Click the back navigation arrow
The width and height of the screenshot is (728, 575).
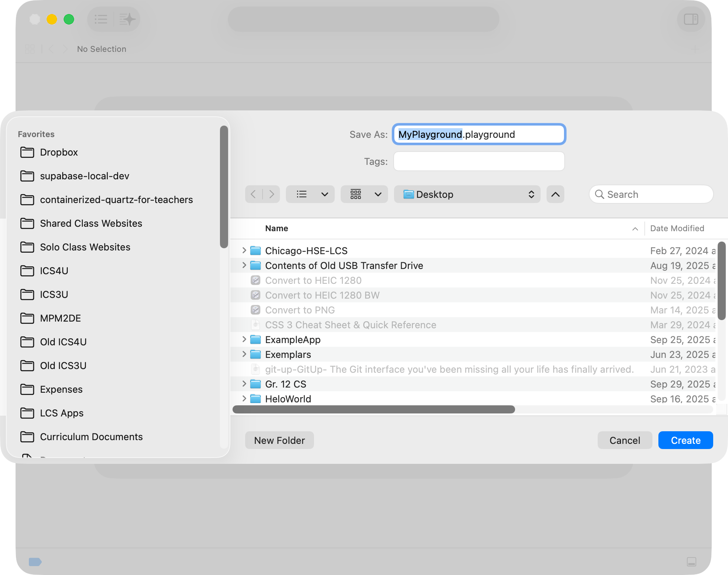pyautogui.click(x=253, y=194)
